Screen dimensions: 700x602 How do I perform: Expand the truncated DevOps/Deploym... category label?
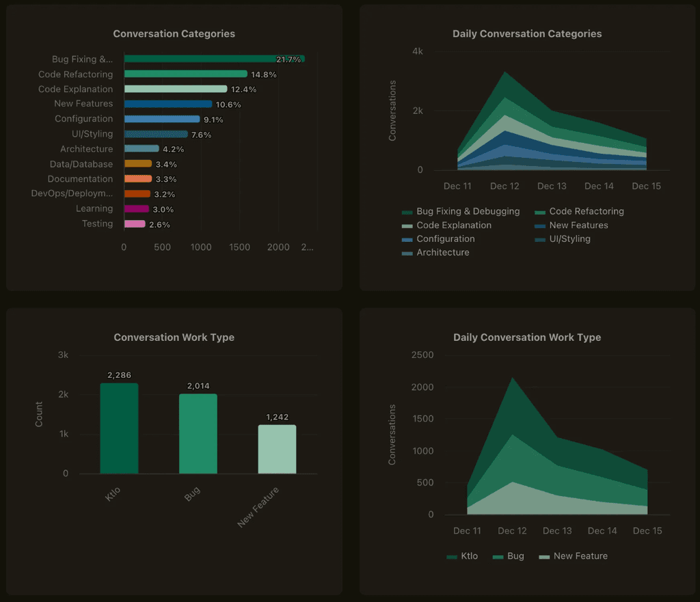(75, 193)
